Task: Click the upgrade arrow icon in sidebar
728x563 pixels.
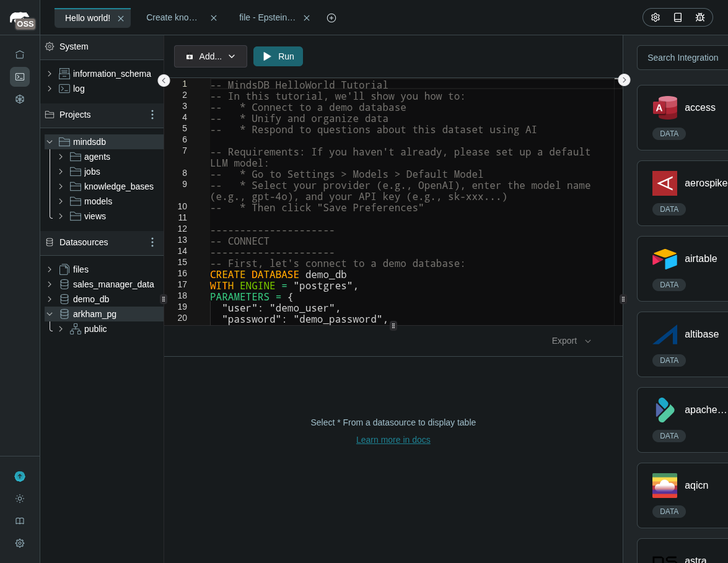Action: (19, 477)
